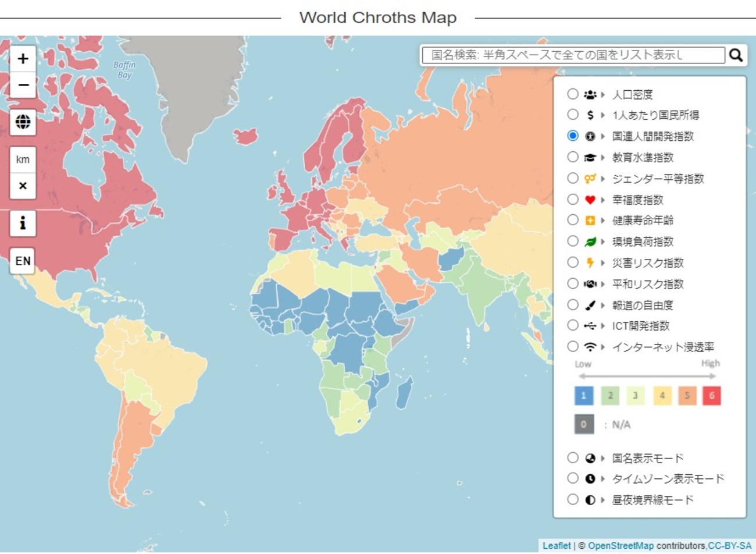Click the globe icon button

[23, 122]
